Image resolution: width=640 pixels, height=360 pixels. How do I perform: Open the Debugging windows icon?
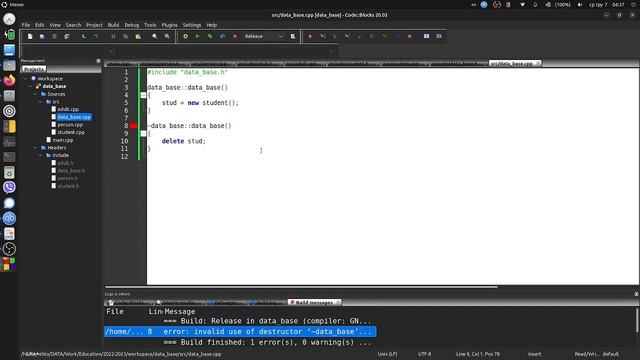(427, 36)
